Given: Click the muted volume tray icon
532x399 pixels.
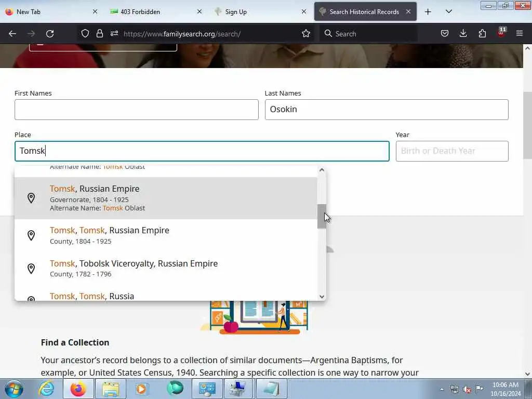Looking at the screenshot, I should [x=467, y=390].
